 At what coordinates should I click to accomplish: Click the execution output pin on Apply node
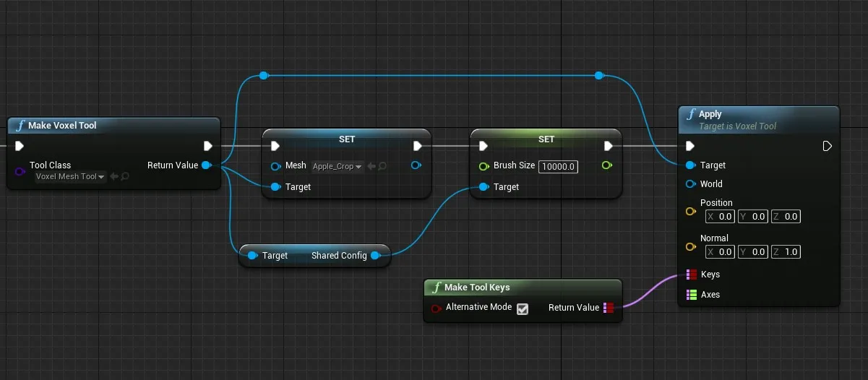pos(827,146)
